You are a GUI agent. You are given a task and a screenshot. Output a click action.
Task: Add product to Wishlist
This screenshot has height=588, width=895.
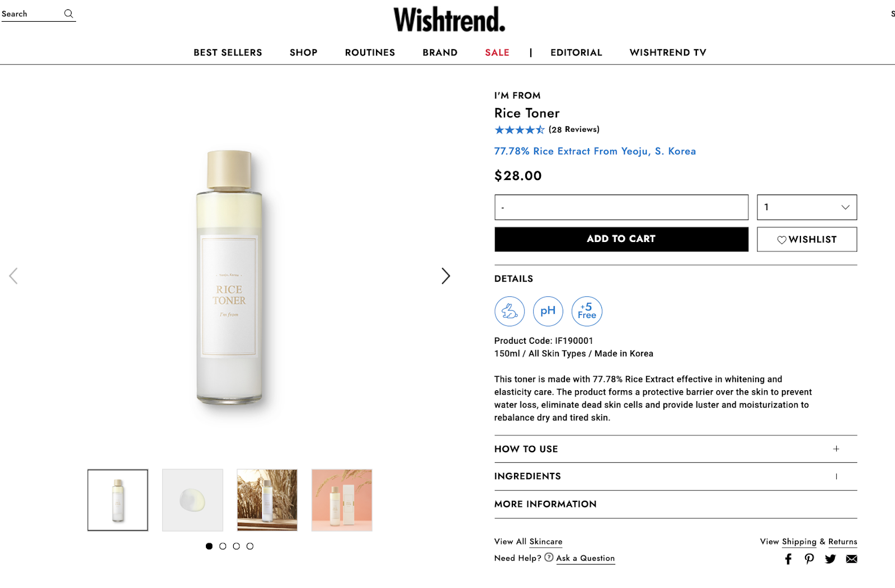[807, 239]
